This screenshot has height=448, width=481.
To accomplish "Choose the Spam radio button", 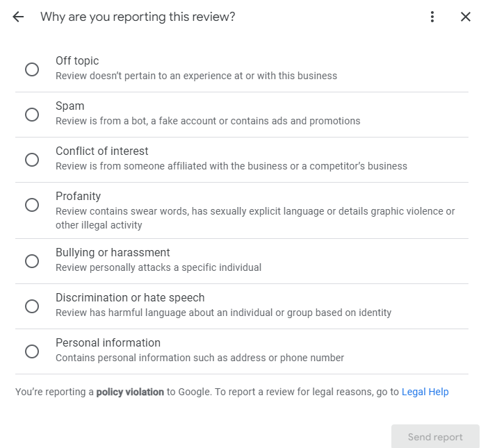I will tap(32, 115).
